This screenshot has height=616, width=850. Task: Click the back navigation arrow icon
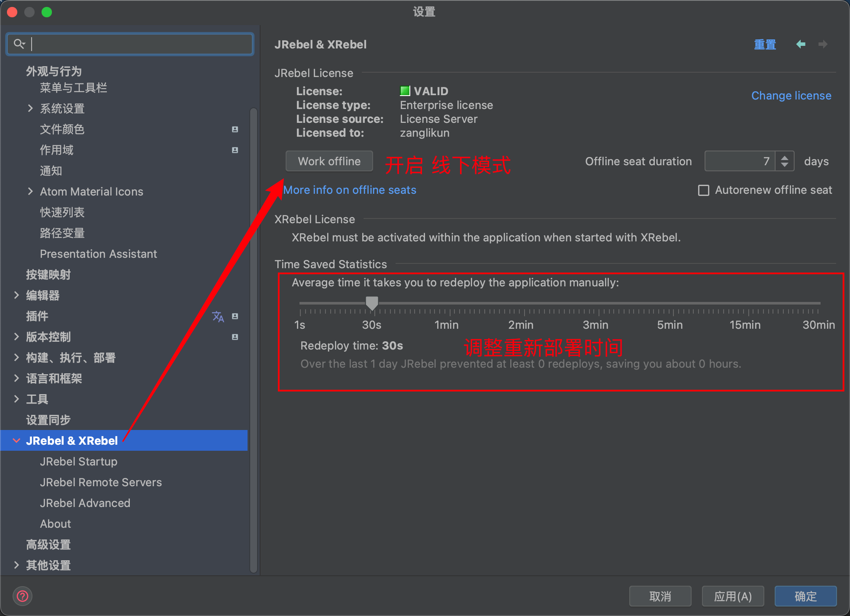click(801, 44)
